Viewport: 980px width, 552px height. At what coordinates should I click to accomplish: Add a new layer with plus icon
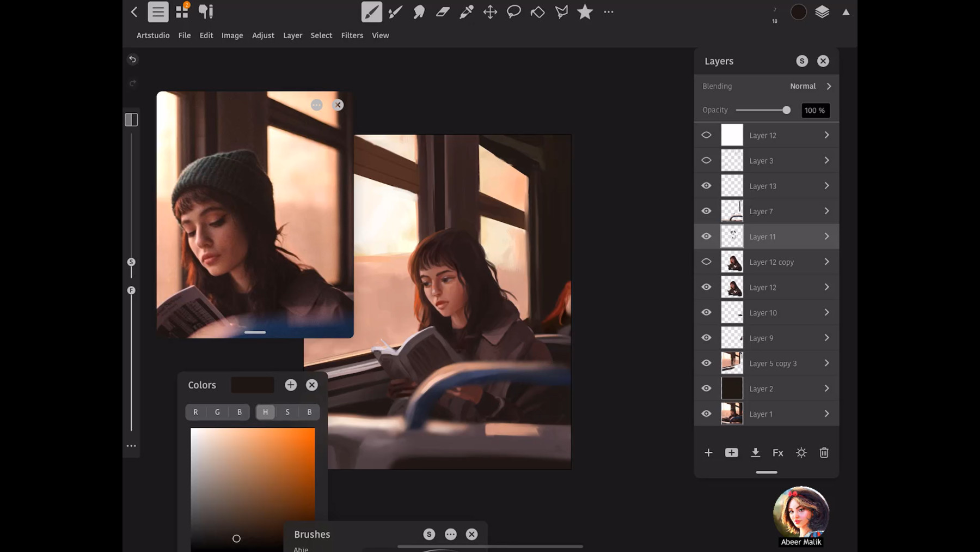click(708, 453)
